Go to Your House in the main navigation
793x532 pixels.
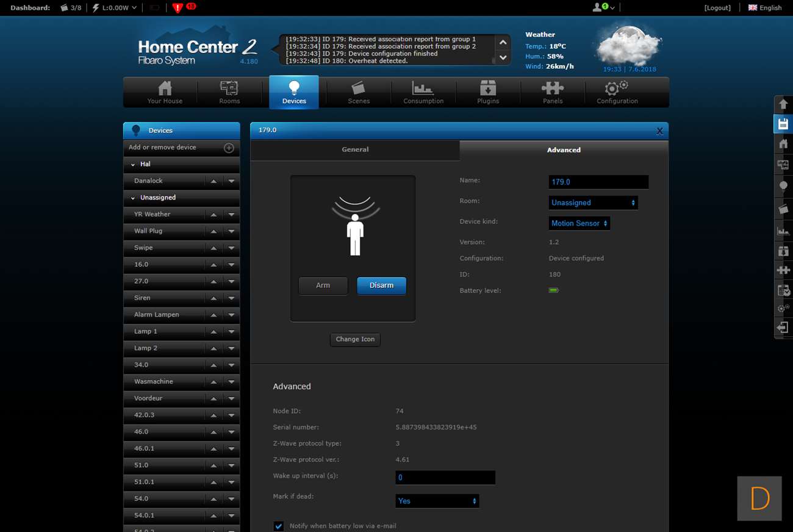pyautogui.click(x=165, y=93)
